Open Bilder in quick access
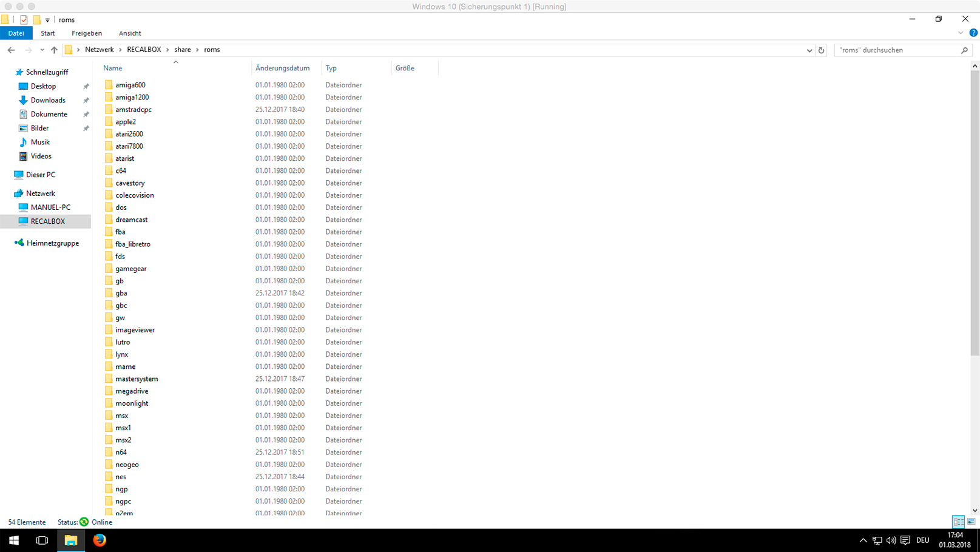 39,128
